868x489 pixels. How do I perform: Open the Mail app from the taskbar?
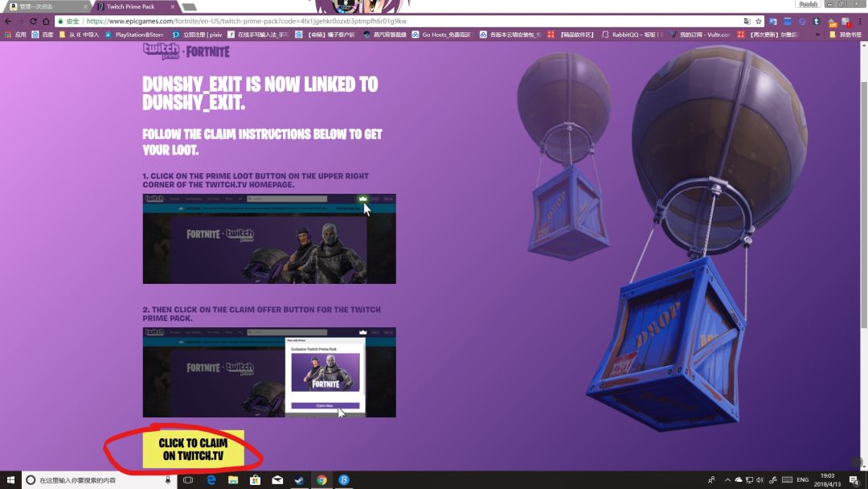click(277, 480)
